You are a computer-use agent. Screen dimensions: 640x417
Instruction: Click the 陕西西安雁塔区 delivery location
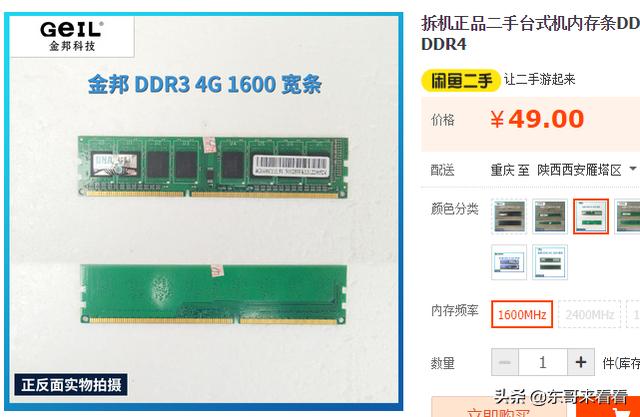pyautogui.click(x=579, y=170)
